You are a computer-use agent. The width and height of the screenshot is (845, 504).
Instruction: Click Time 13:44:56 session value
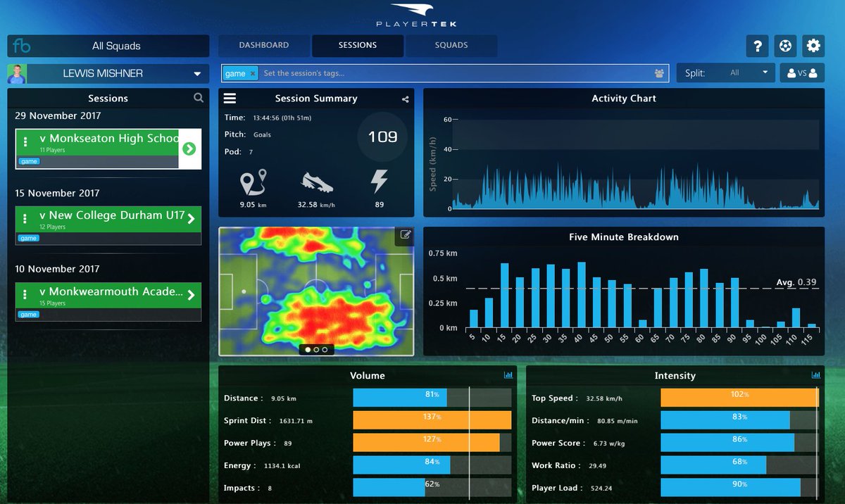click(x=282, y=118)
